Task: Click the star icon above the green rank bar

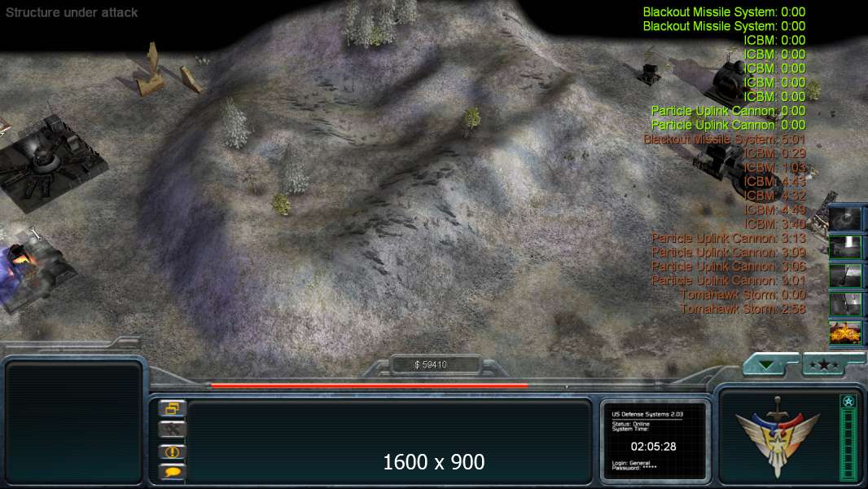Action: coord(848,402)
